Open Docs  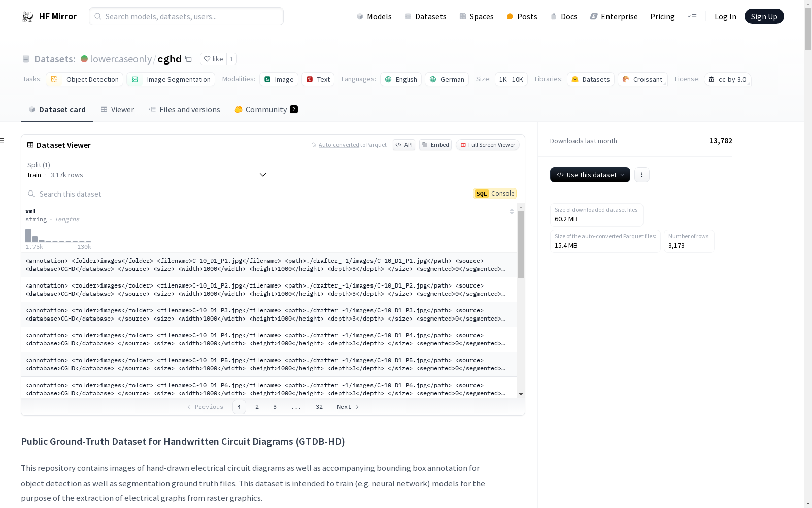[564, 16]
